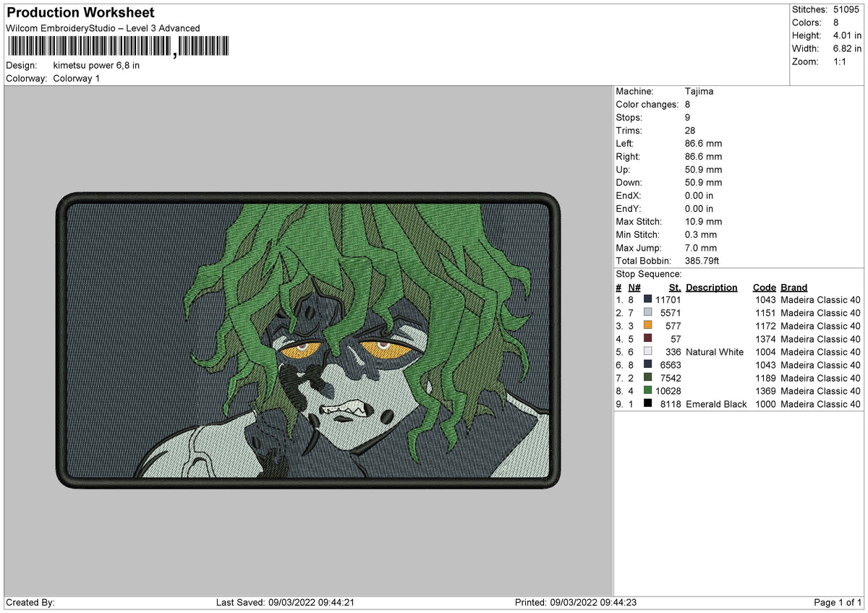Click the design name 'kimetsu power 6,8 in'
This screenshot has height=613, width=868.
[x=96, y=65]
